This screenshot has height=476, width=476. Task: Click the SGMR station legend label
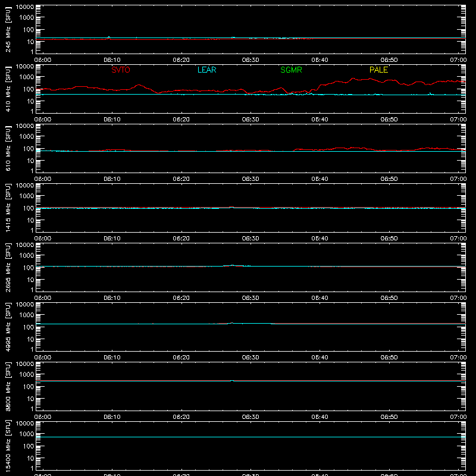(x=291, y=70)
